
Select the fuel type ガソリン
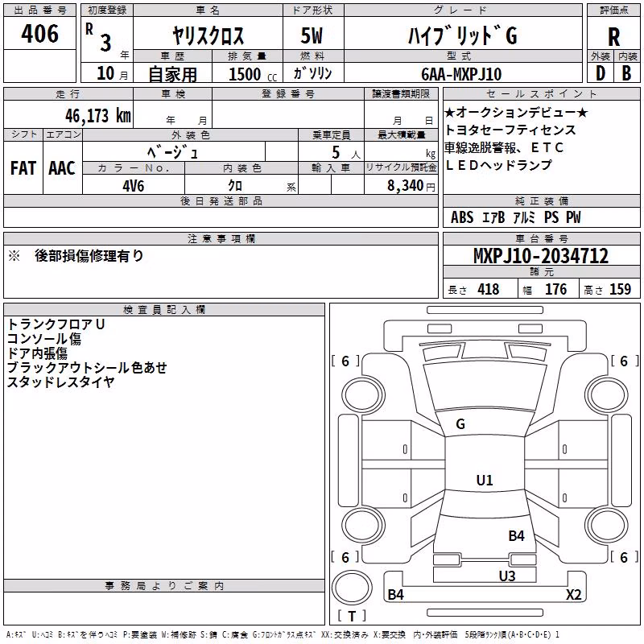312,73
